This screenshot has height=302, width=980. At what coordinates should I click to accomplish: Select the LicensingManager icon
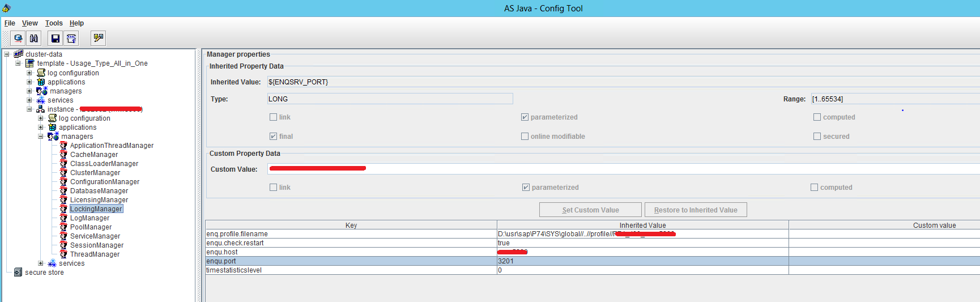click(x=63, y=199)
